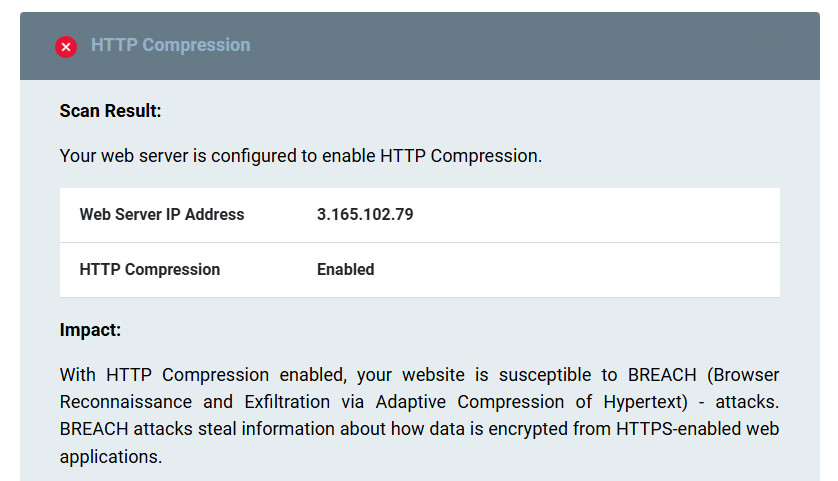
Task: Click the word "applications." ending the paragraph
Action: (x=111, y=457)
